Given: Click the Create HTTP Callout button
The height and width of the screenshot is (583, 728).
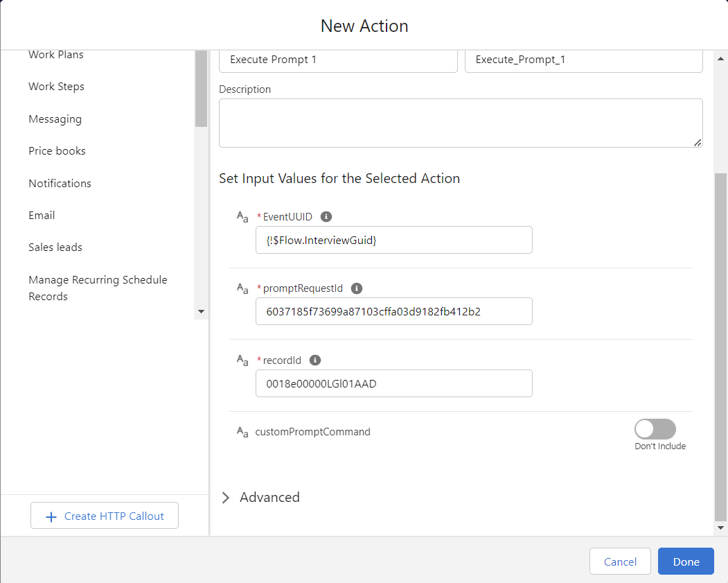Looking at the screenshot, I should [x=105, y=516].
